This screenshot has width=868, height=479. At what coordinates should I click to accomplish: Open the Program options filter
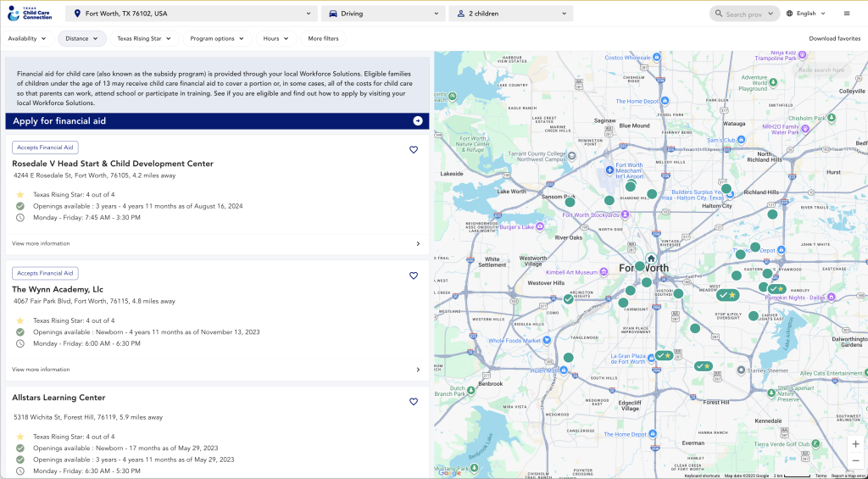click(x=216, y=38)
